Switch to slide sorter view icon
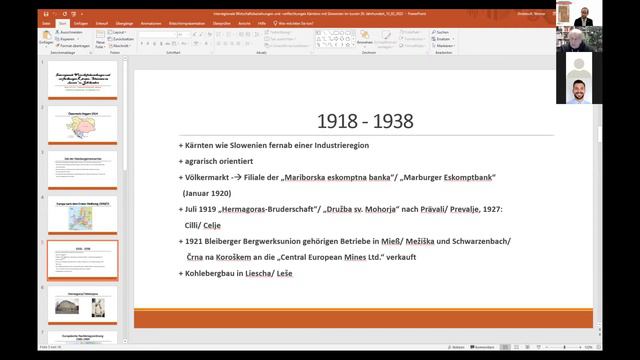Screen dimensions: 640x360 pos(516,347)
